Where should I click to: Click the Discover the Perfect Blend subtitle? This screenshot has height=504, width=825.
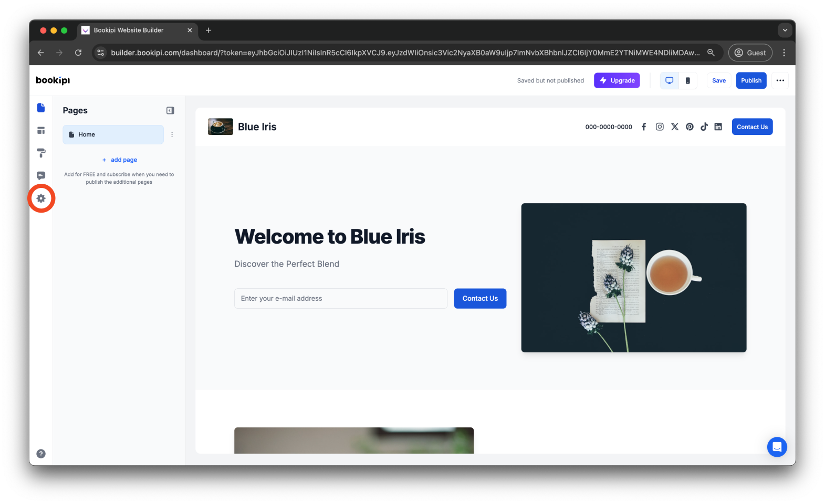tap(287, 264)
